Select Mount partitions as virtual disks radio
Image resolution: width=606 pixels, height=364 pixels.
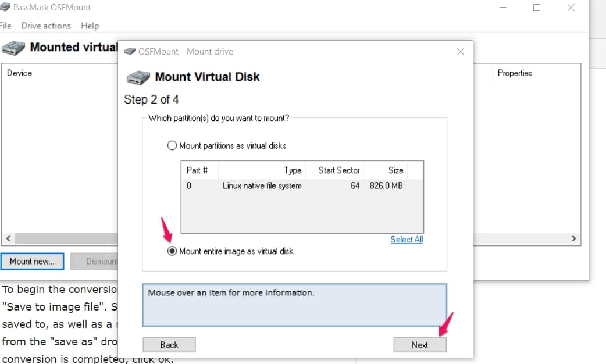pyautogui.click(x=172, y=146)
